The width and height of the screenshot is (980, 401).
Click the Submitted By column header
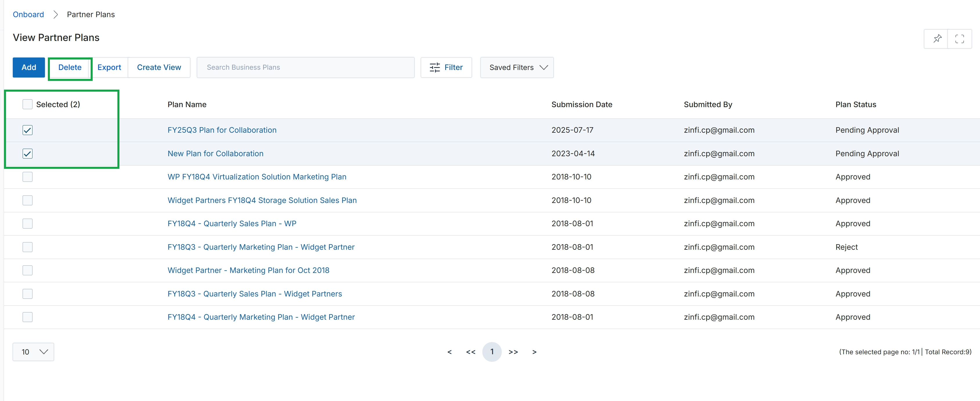(708, 104)
